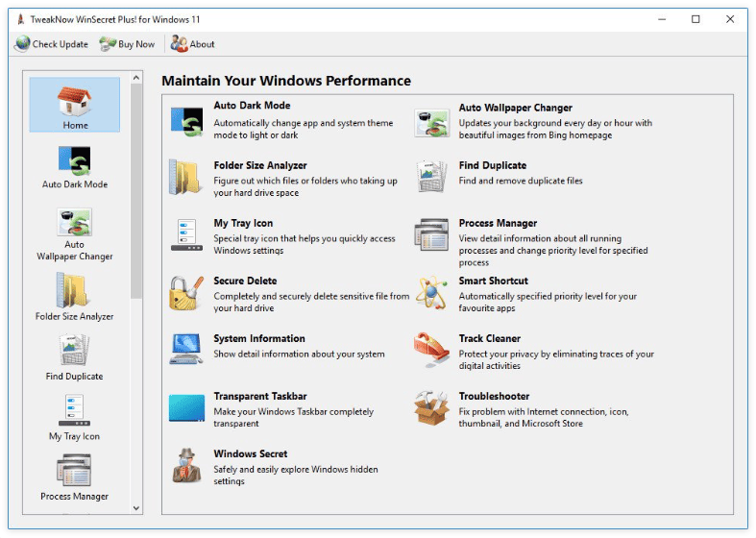756x538 pixels.
Task: Click Check Update toolbar label
Action: 61,44
